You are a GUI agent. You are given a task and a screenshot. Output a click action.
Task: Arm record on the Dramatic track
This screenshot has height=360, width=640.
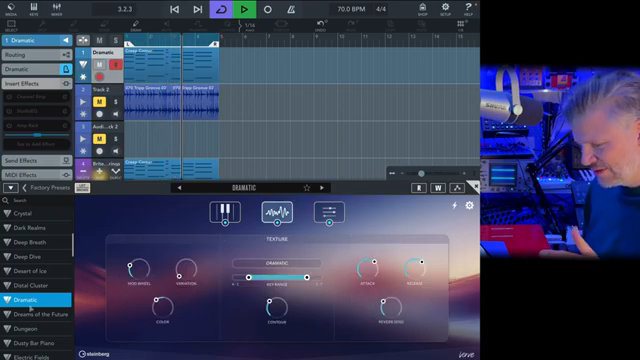tap(99, 77)
